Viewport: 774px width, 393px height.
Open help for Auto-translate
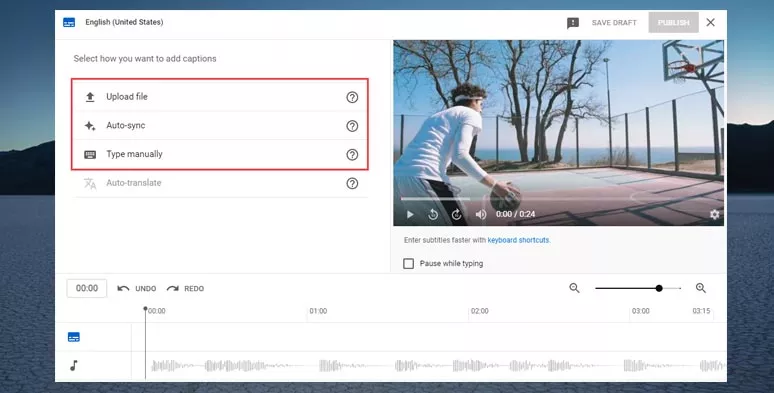[352, 184]
